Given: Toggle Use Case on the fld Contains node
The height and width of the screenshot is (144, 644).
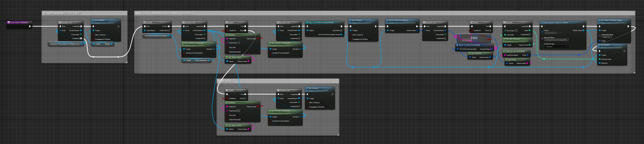Looking at the screenshot, I should coord(238,115).
